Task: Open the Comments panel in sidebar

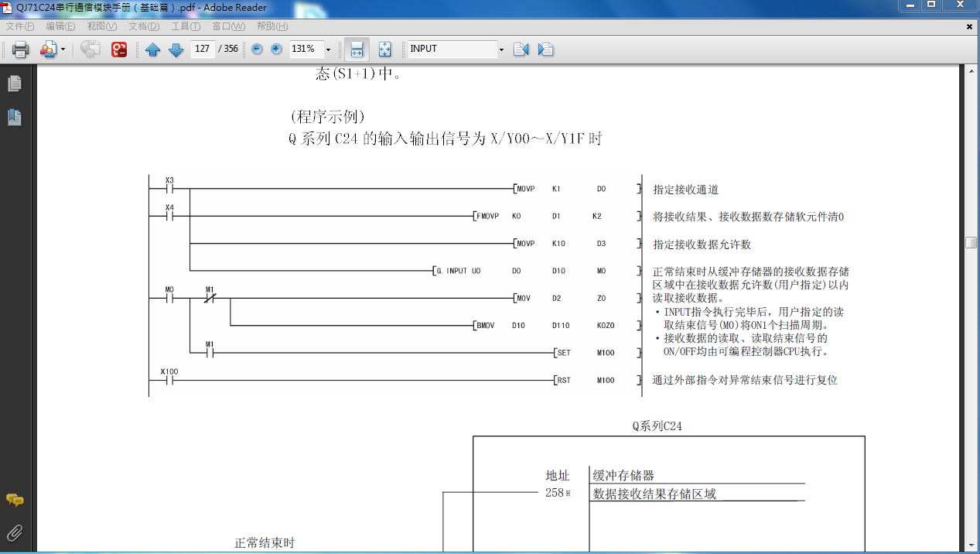Action: 14,500
